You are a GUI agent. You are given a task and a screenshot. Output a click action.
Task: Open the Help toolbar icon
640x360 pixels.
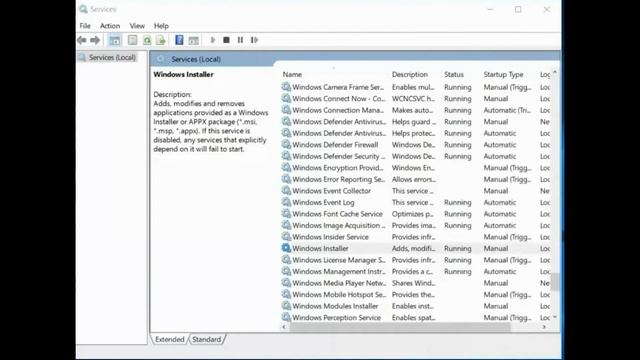point(179,40)
